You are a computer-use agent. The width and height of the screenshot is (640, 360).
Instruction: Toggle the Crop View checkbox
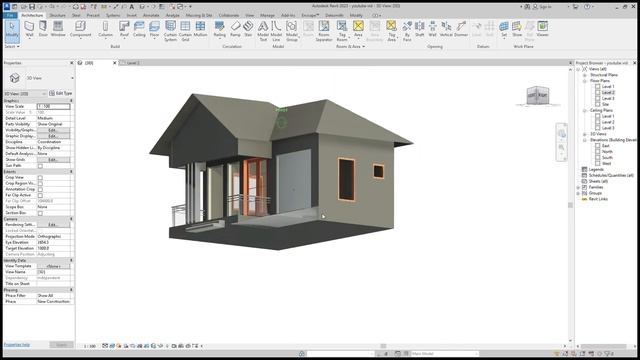click(x=40, y=178)
